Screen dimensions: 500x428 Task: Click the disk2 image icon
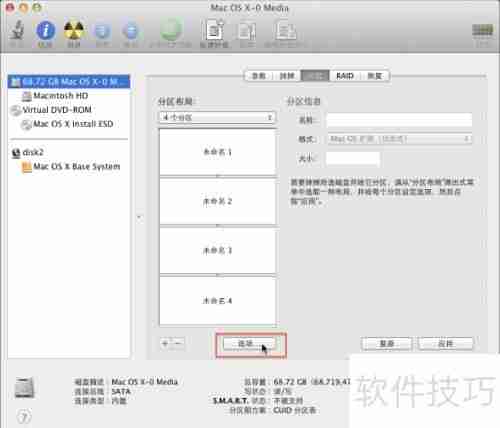[16, 153]
